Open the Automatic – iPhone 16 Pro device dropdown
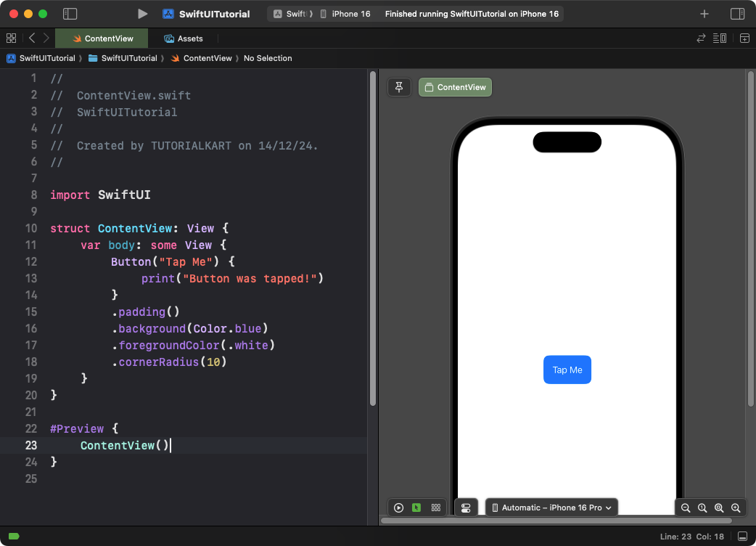This screenshot has height=546, width=756. tap(551, 508)
